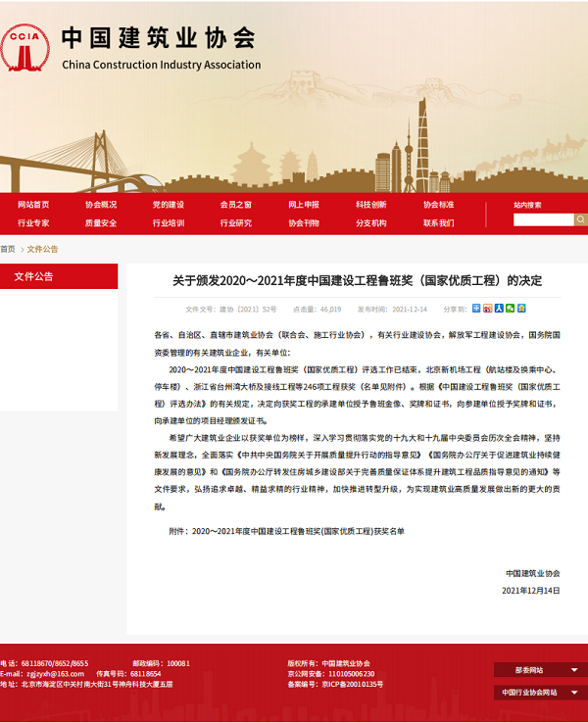Select 文件公告 sidebar heading
The width and height of the screenshot is (588, 723).
(x=34, y=277)
